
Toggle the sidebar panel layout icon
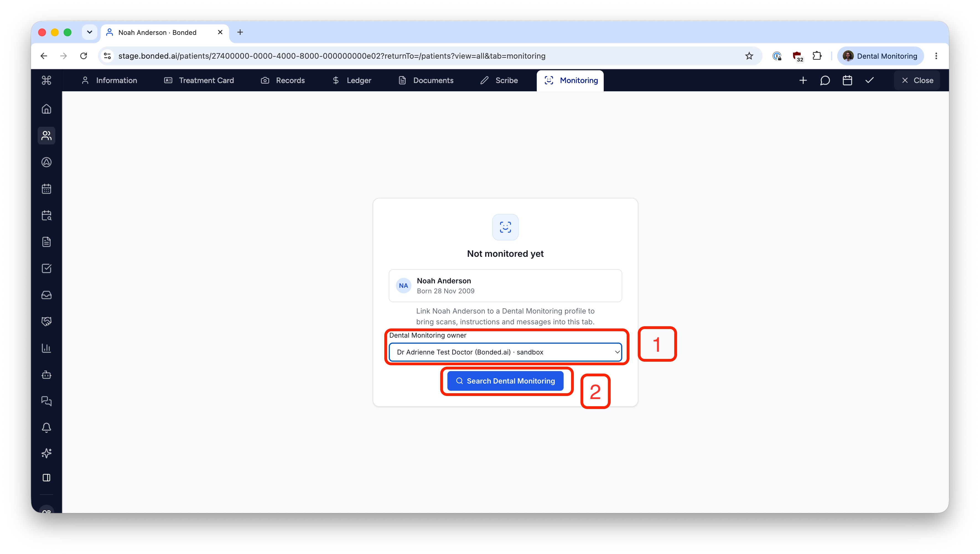46,478
